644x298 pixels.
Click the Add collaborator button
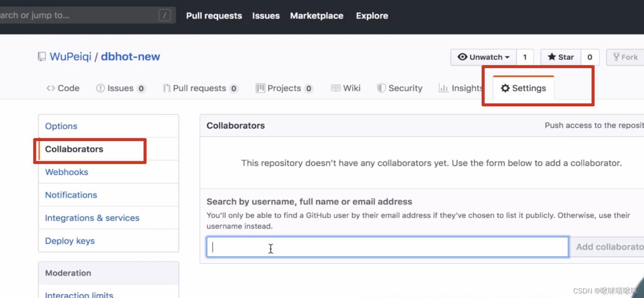[x=607, y=247]
